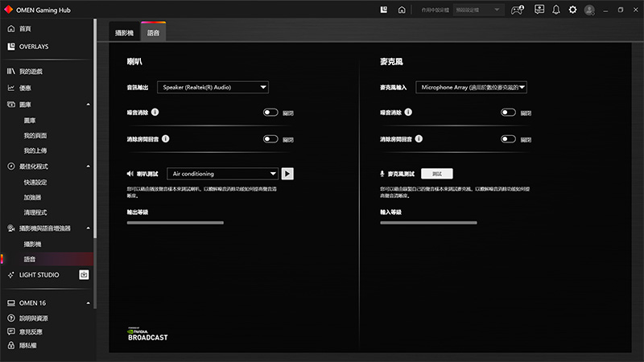Click the gallery camera icon beside 圖庫
This screenshot has height=362, width=644.
11,105
